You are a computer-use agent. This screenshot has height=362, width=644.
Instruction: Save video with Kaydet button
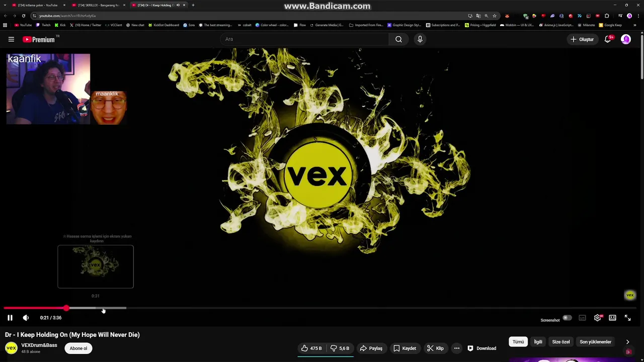click(x=405, y=348)
